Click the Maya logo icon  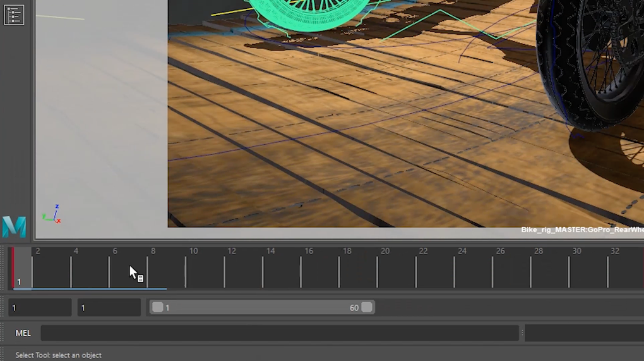point(14,226)
